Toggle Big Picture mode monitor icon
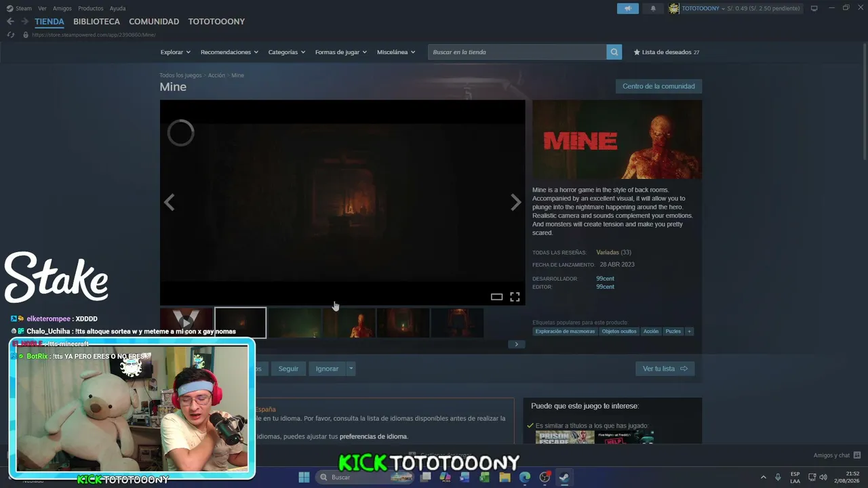Screen dimensions: 868x488 (x=814, y=8)
